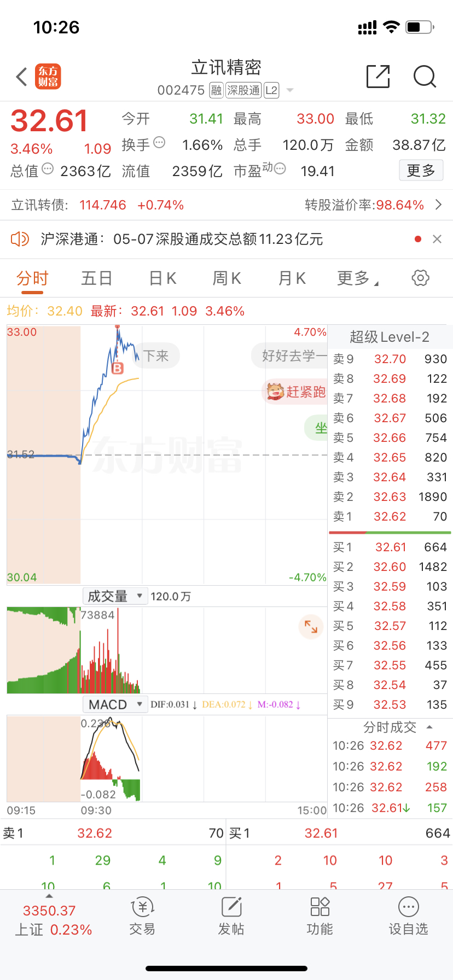This screenshot has width=453, height=980.
Task: Open 沪深港通 news headline
Action: [x=182, y=239]
